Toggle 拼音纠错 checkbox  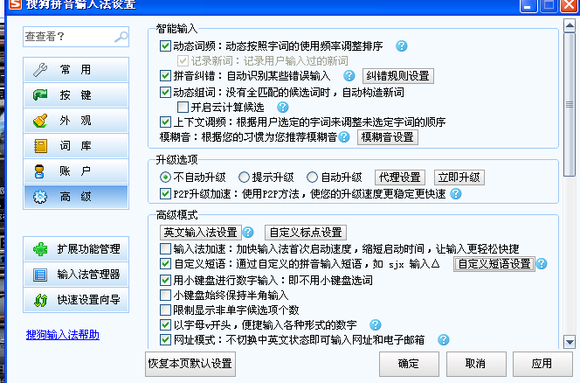tap(165, 76)
